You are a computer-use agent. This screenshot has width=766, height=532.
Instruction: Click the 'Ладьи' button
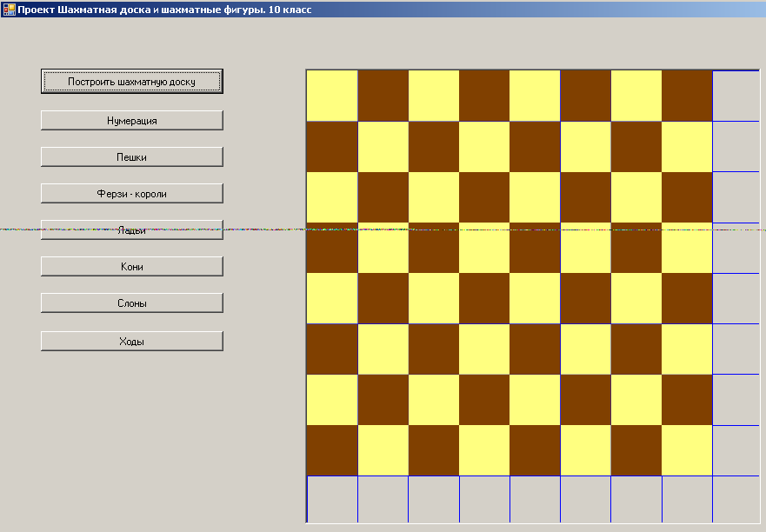tap(132, 230)
